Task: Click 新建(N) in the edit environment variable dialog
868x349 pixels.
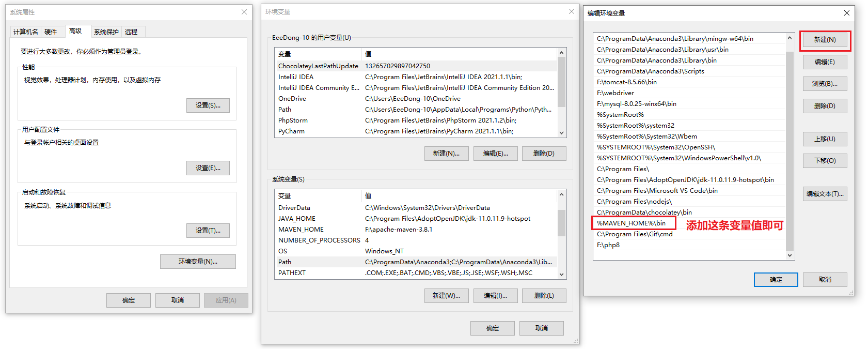Action: pos(825,40)
